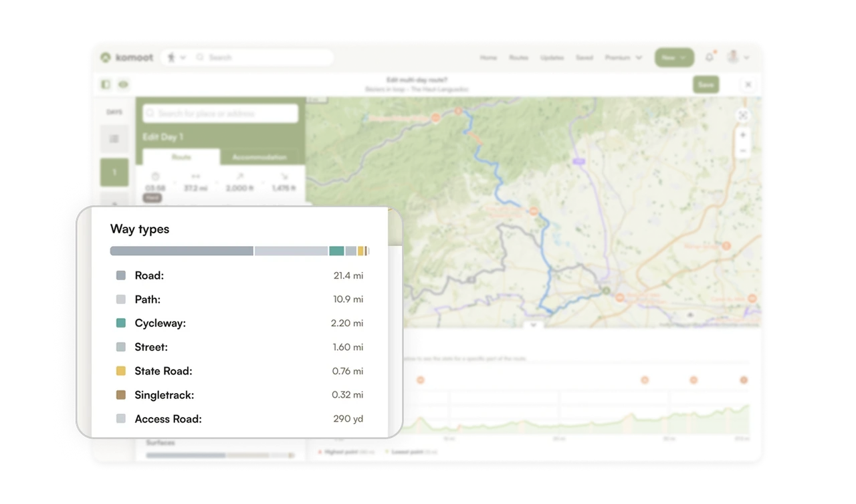Click the uphill elevation arrow icon
The width and height of the screenshot is (856, 504).
tap(239, 176)
